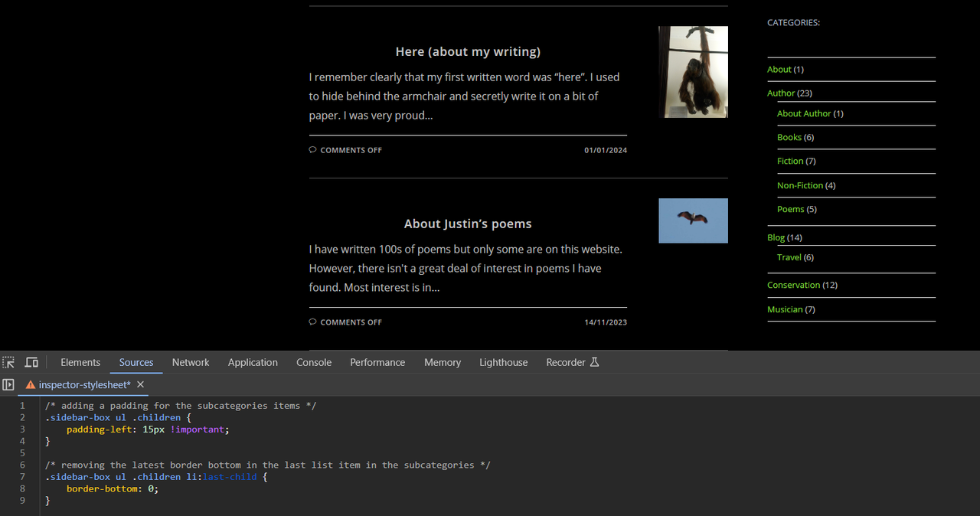
Task: Click the excerpt beginning 'I remember clearly'
Action: [x=465, y=96]
